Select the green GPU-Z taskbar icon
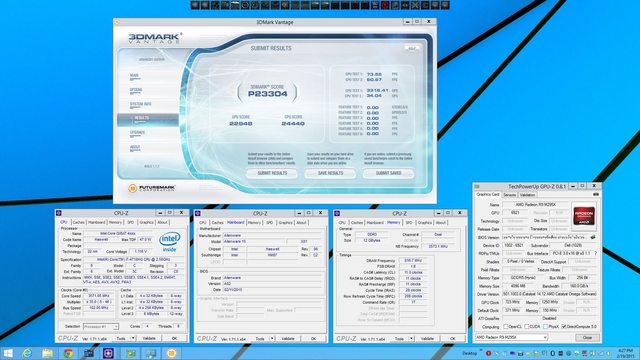 tap(131, 353)
